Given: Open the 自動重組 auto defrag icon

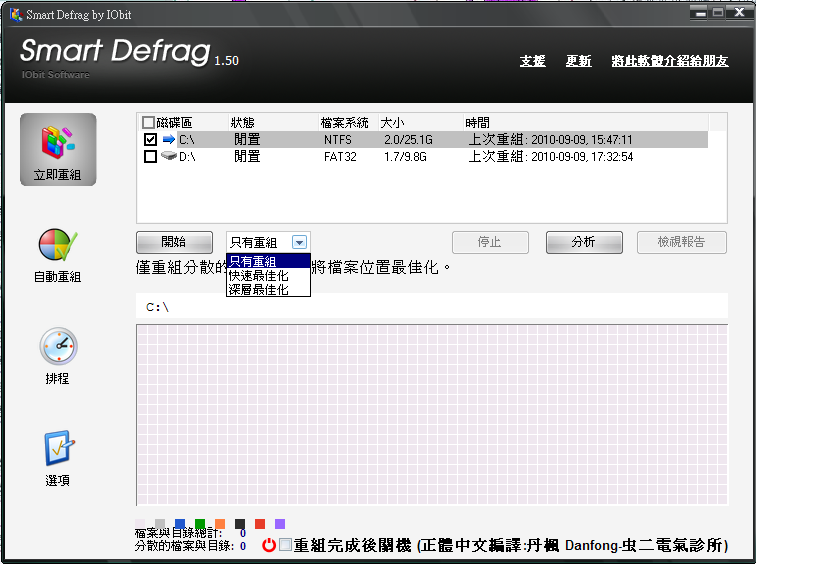Looking at the screenshot, I should (58, 245).
